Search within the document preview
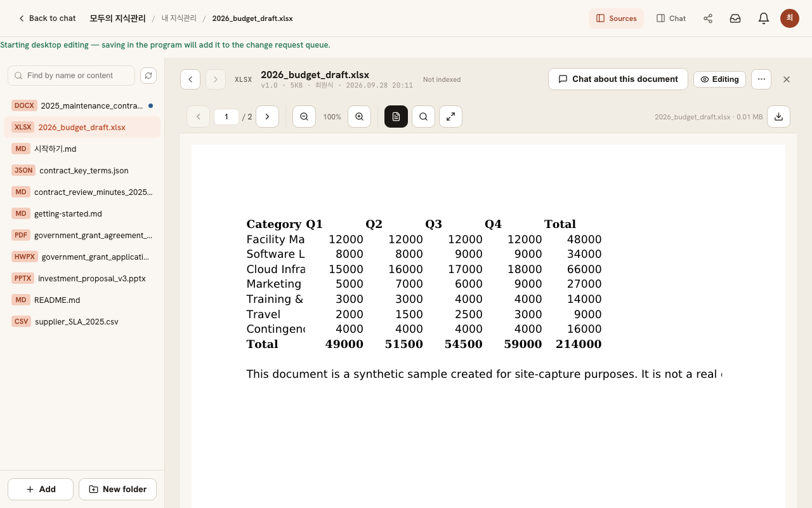Screen dimensions: 812x508 [423, 117]
